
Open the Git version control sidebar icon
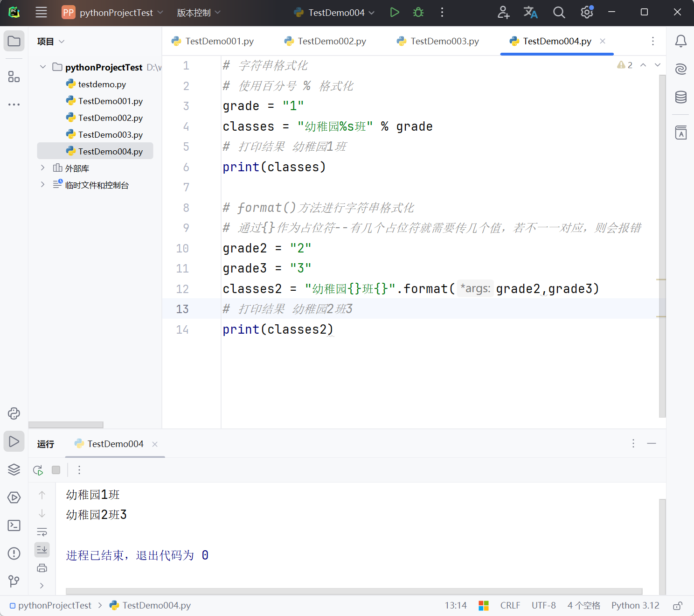click(x=14, y=581)
